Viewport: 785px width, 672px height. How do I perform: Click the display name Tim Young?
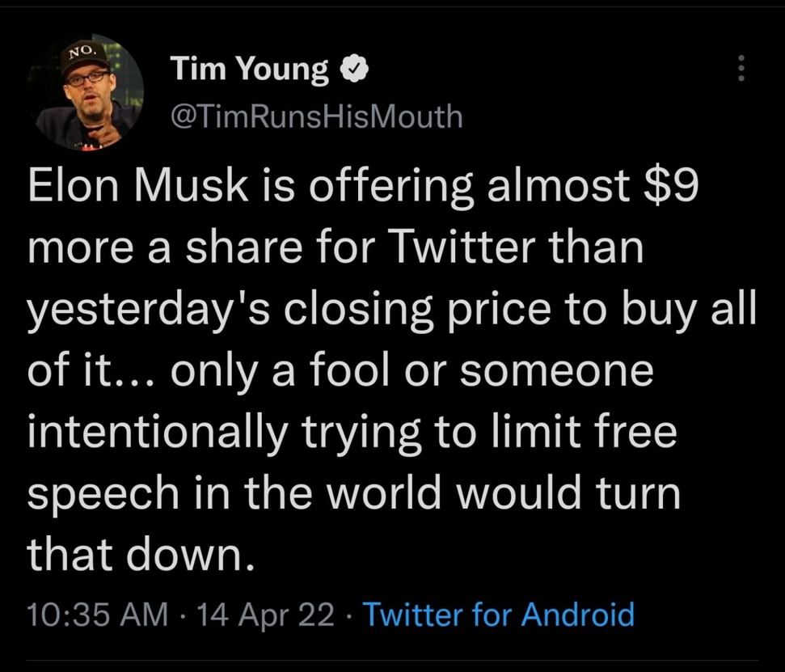point(249,69)
